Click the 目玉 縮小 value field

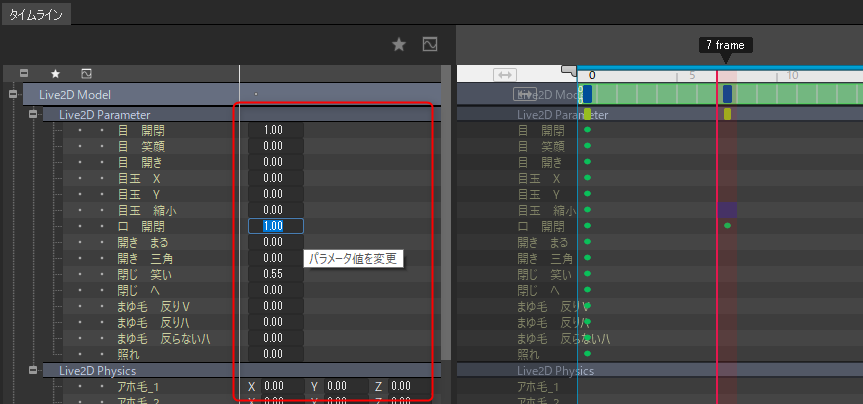click(276, 210)
